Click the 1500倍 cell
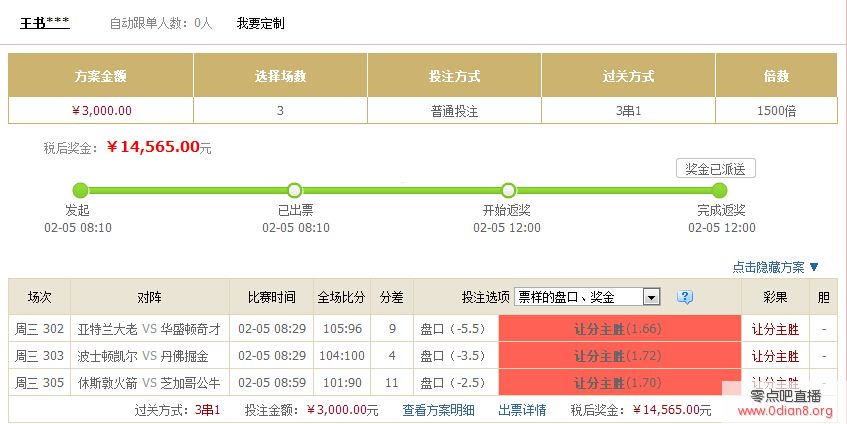The height and width of the screenshot is (424, 847). pyautogui.click(x=776, y=111)
